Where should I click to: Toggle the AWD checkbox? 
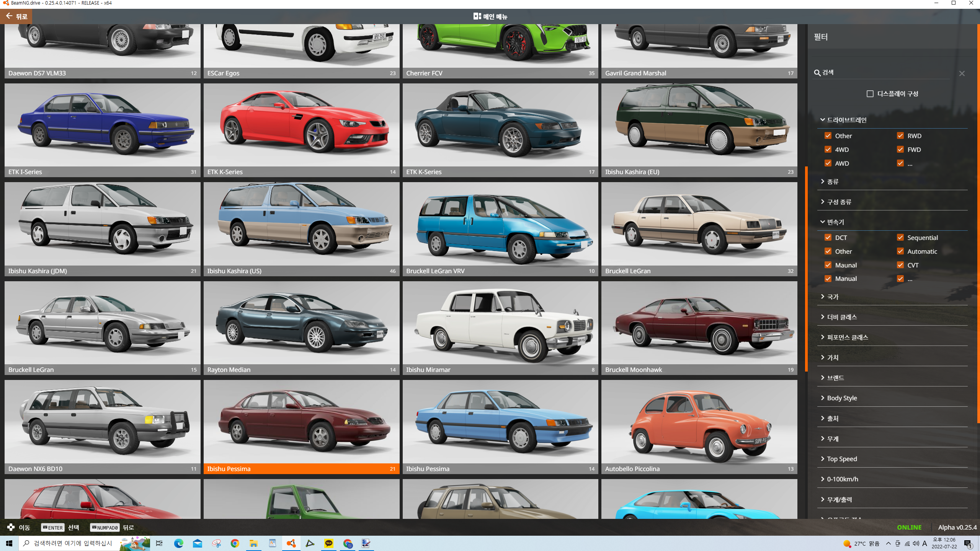828,163
